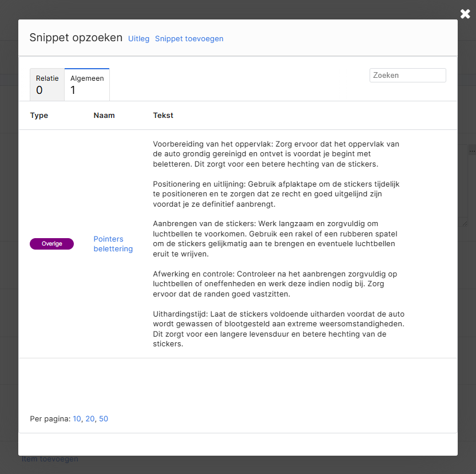The height and width of the screenshot is (474, 476).
Task: Focus the Zoeken search field
Action: coord(408,76)
